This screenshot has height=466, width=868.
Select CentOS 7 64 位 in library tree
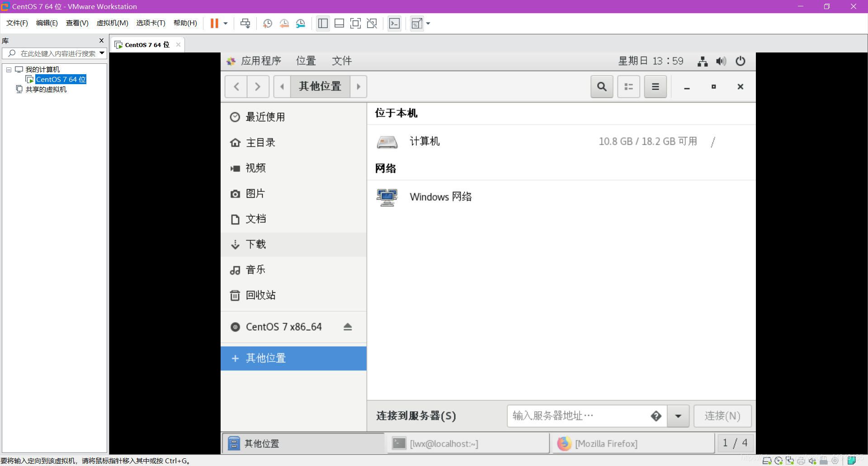click(61, 80)
